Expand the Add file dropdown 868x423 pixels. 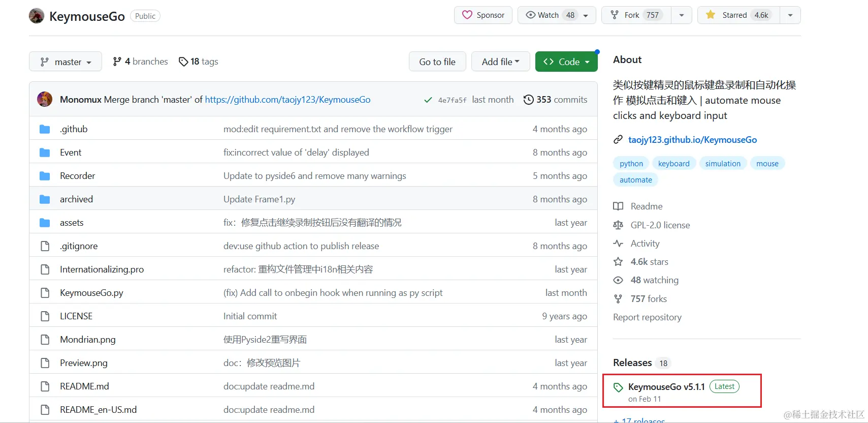pos(501,62)
